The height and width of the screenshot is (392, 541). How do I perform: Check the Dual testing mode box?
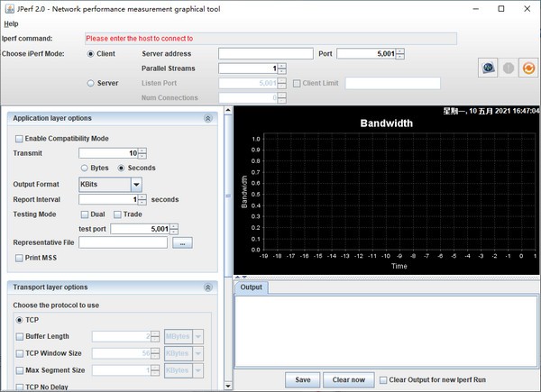[x=85, y=214]
